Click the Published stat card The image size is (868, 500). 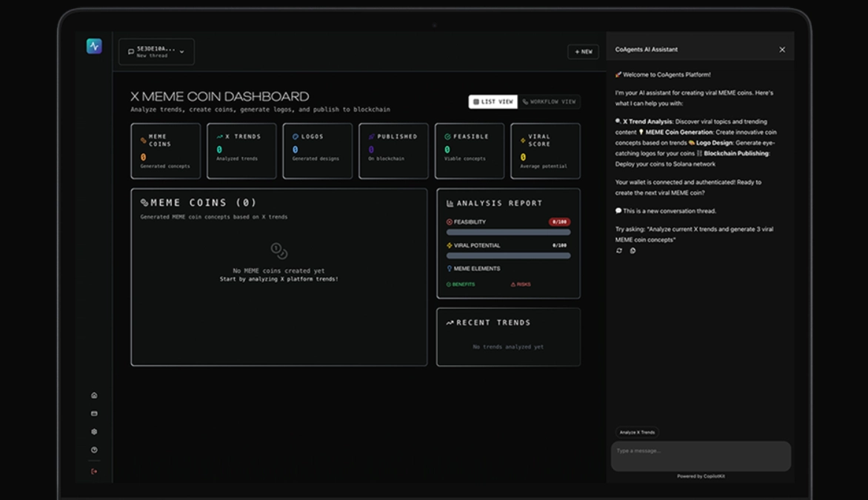(x=393, y=151)
